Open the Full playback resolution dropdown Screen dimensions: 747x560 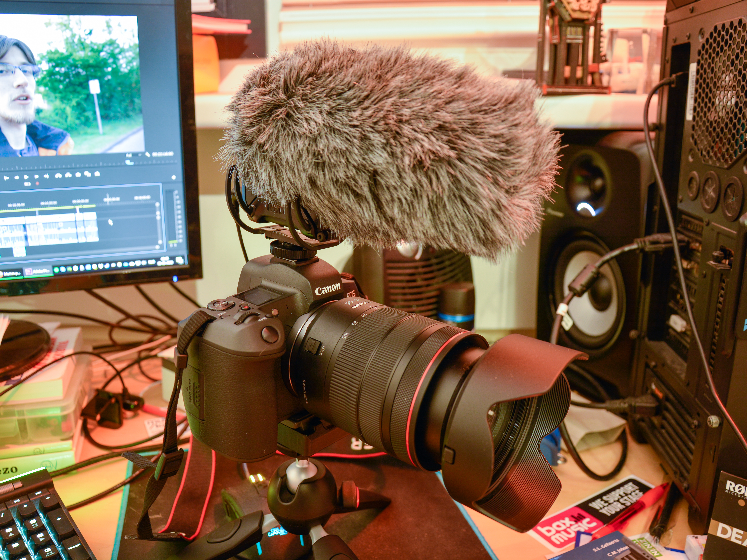point(134,155)
